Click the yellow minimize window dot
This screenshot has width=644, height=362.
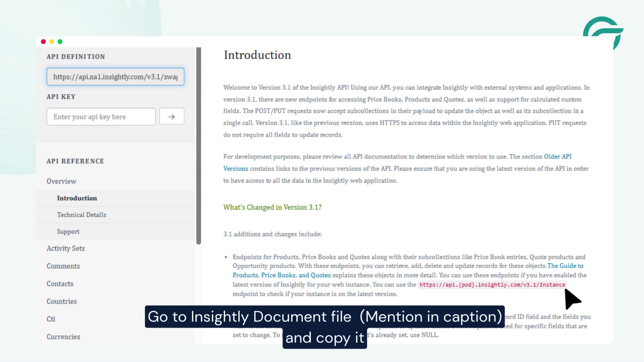(x=52, y=42)
